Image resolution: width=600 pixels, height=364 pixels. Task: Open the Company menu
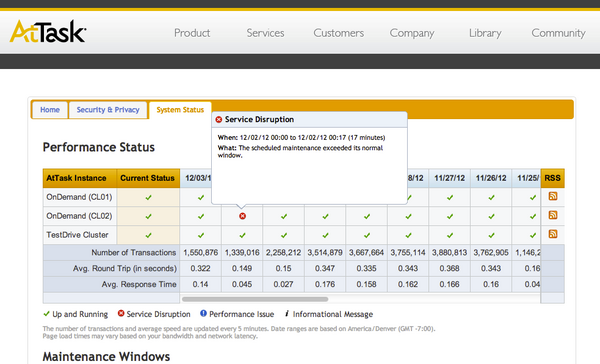(412, 33)
